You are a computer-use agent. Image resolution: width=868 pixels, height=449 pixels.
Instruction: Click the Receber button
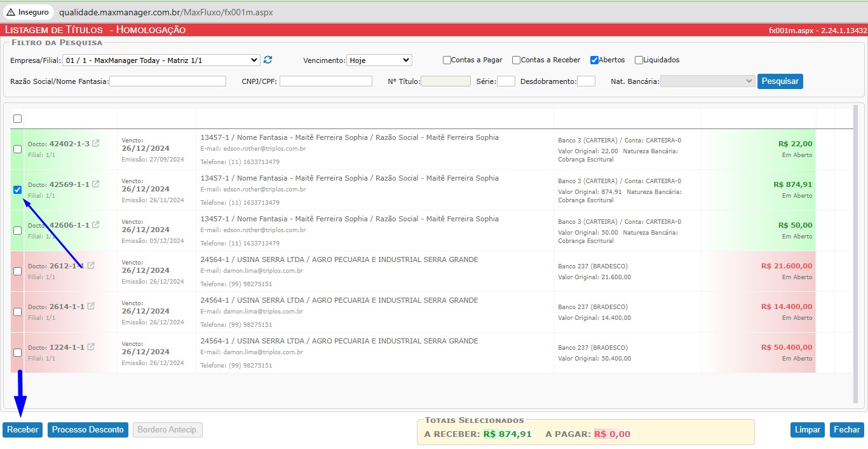click(x=22, y=430)
